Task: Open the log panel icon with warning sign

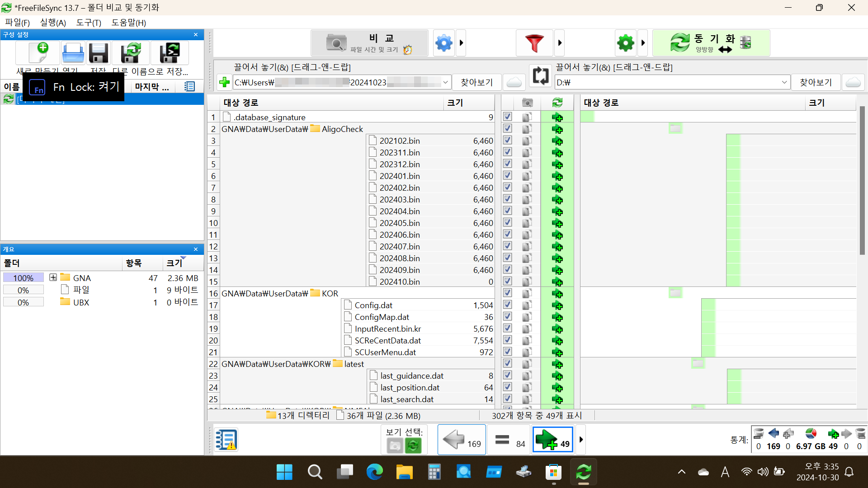Action: pos(226,440)
